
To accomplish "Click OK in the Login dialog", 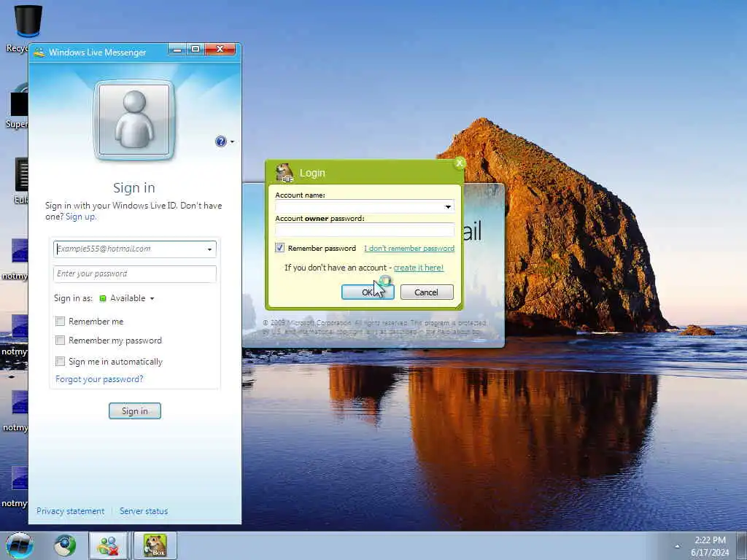I will click(368, 292).
